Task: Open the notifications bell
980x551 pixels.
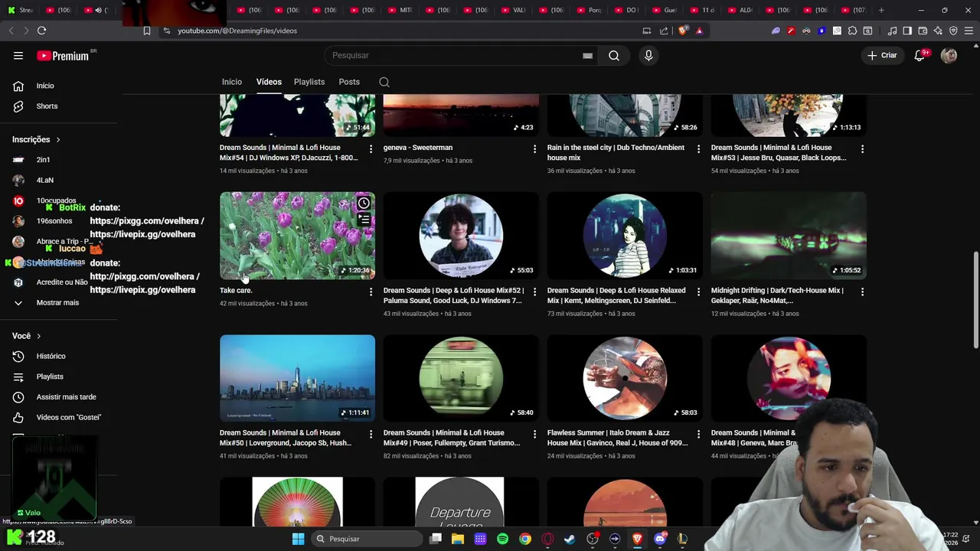Action: coord(920,56)
